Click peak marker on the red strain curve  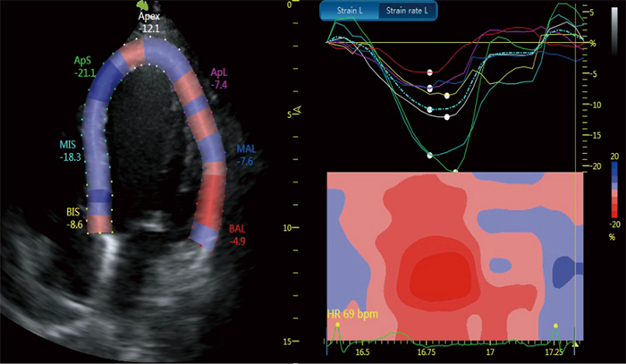coord(430,72)
